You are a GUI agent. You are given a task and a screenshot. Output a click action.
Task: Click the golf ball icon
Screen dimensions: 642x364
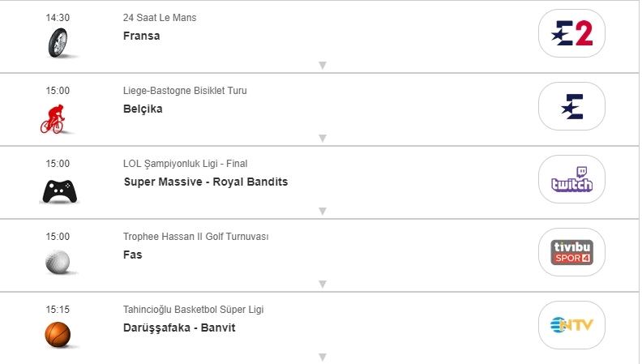click(x=58, y=261)
